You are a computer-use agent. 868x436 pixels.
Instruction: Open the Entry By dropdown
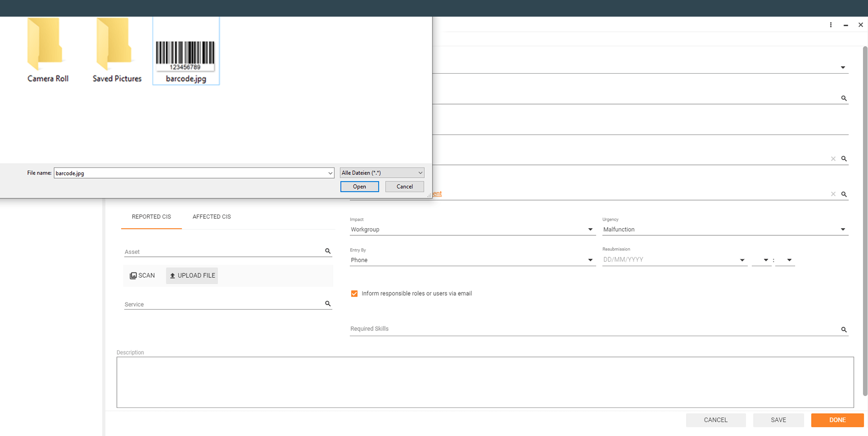pos(590,260)
